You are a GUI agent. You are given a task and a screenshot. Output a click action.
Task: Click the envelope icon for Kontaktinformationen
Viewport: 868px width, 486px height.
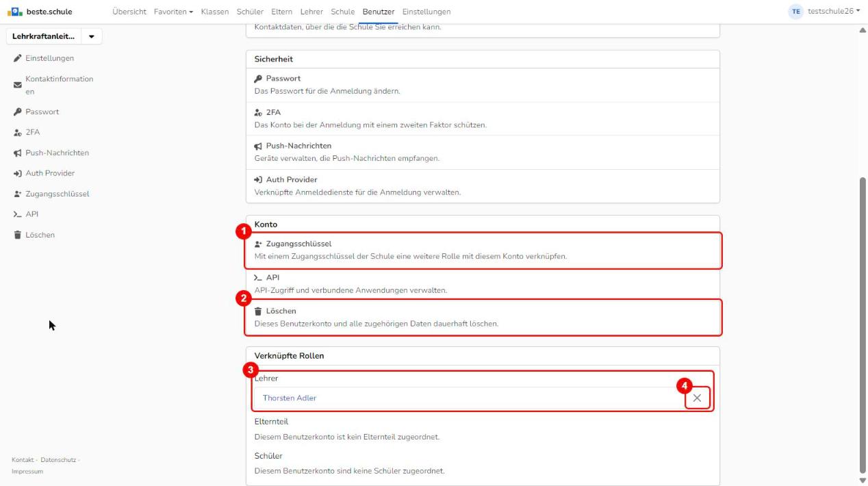point(17,85)
